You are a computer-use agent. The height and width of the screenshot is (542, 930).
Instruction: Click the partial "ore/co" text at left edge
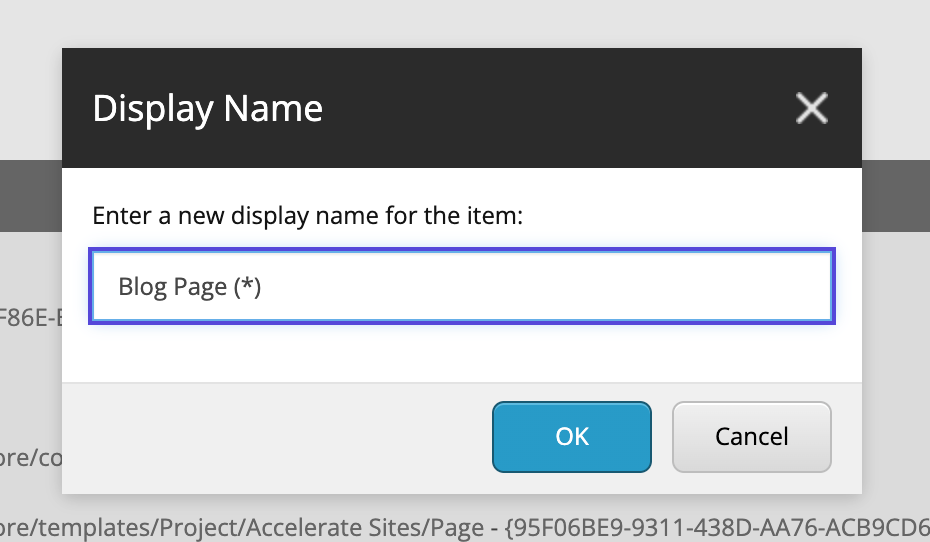point(30,457)
